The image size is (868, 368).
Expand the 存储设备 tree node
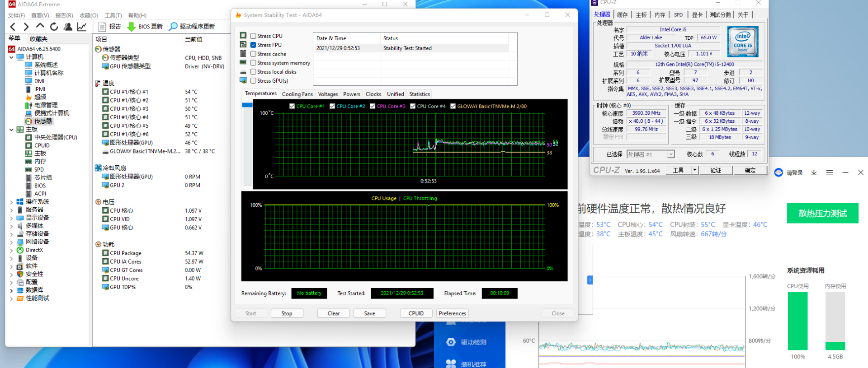11,234
